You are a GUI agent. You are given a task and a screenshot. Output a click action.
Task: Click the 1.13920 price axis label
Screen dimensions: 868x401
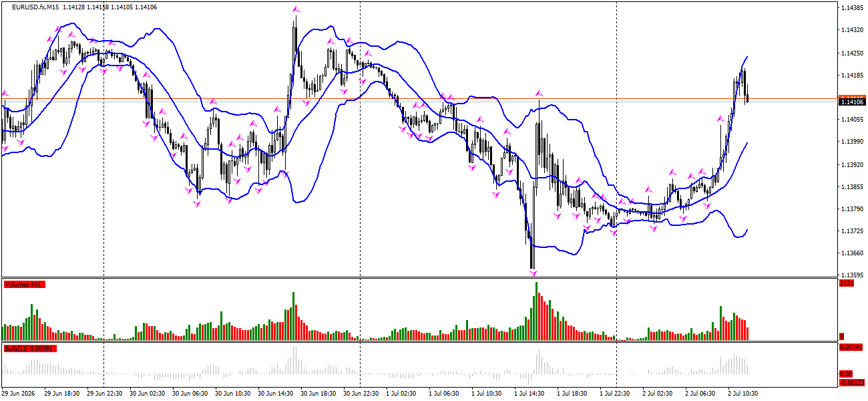852,164
